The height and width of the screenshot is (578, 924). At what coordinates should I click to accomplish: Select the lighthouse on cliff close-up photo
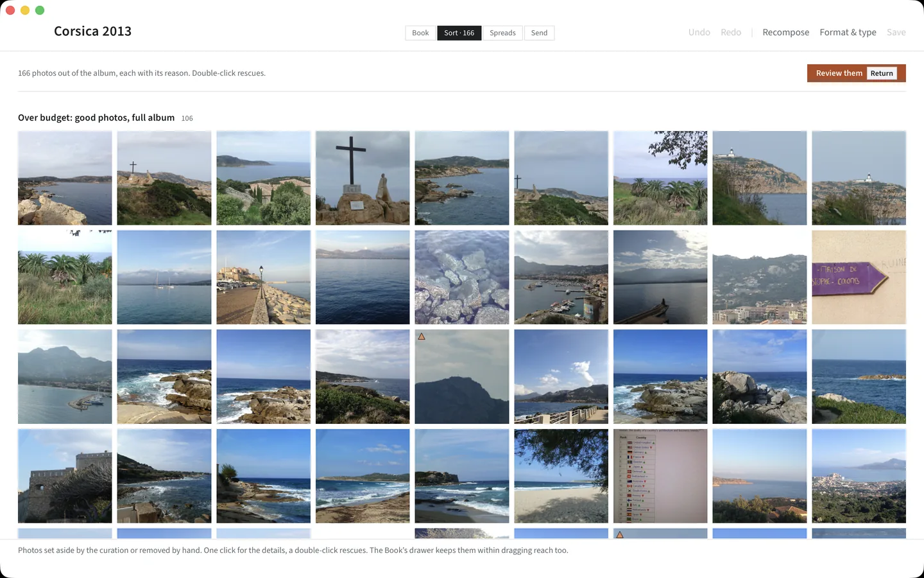[760, 178]
